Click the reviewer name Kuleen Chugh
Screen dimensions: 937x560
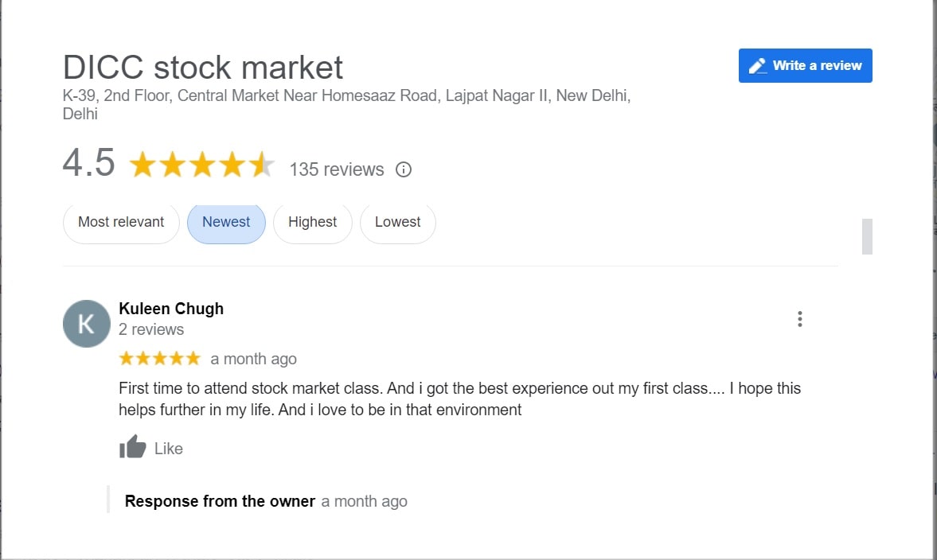[x=170, y=309]
